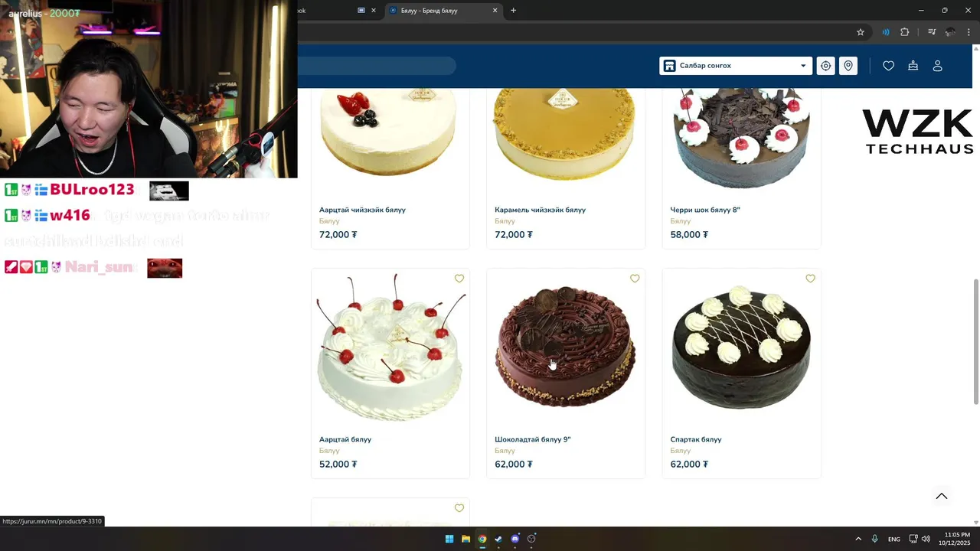The width and height of the screenshot is (980, 551).
Task: Click the 58,000 ₮ price text
Action: [689, 234]
